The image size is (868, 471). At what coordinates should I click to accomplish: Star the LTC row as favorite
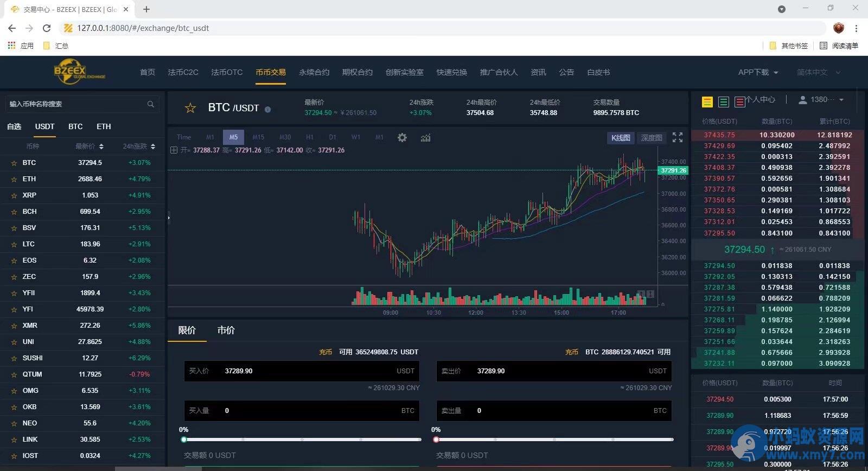(x=14, y=244)
